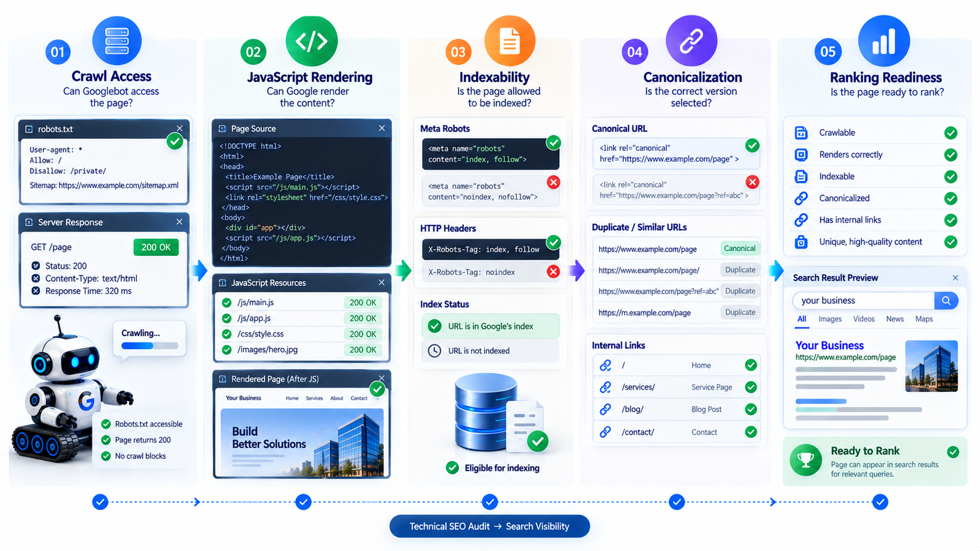Click the link icon beside /services/
Screen dimensions: 980x551
click(605, 387)
